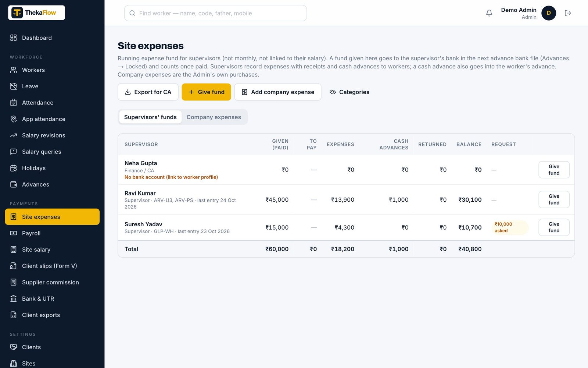Image resolution: width=588 pixels, height=368 pixels.
Task: Click the yellow Give fund button
Action: [206, 92]
